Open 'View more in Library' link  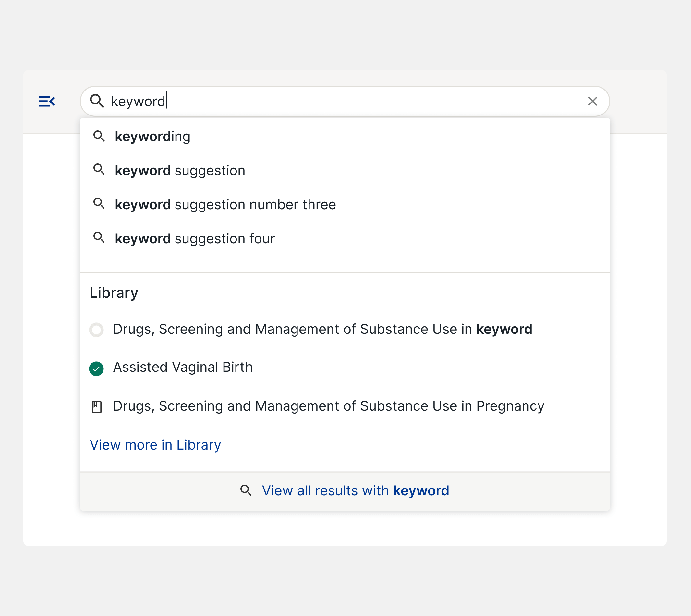(x=155, y=445)
